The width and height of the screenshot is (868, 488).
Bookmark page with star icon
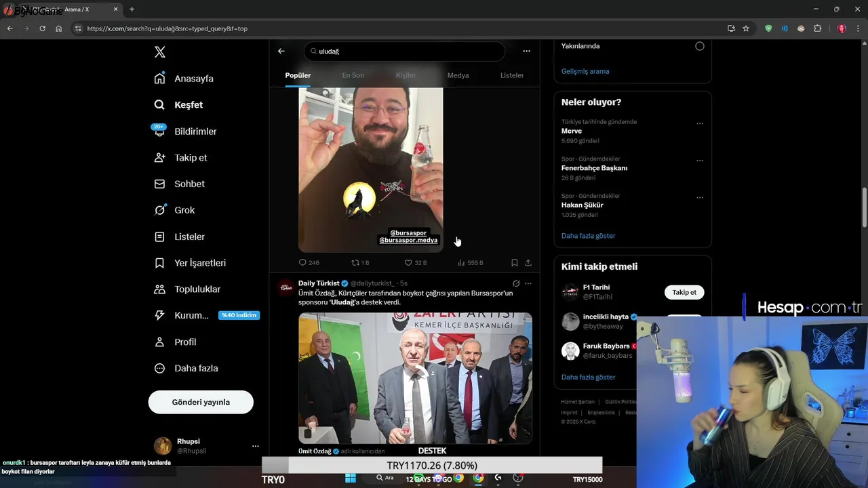pyautogui.click(x=746, y=28)
